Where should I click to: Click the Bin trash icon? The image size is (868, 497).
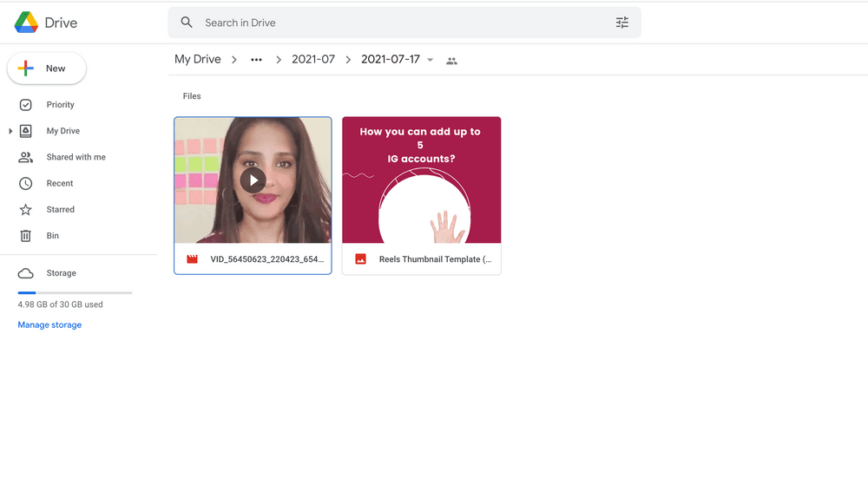coord(26,236)
